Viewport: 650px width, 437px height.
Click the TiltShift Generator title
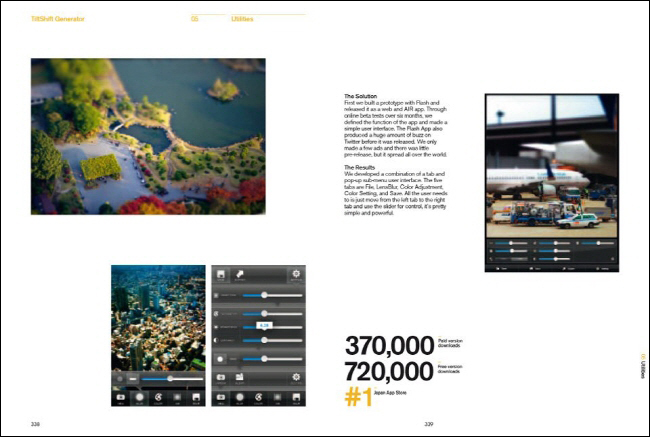click(x=57, y=19)
